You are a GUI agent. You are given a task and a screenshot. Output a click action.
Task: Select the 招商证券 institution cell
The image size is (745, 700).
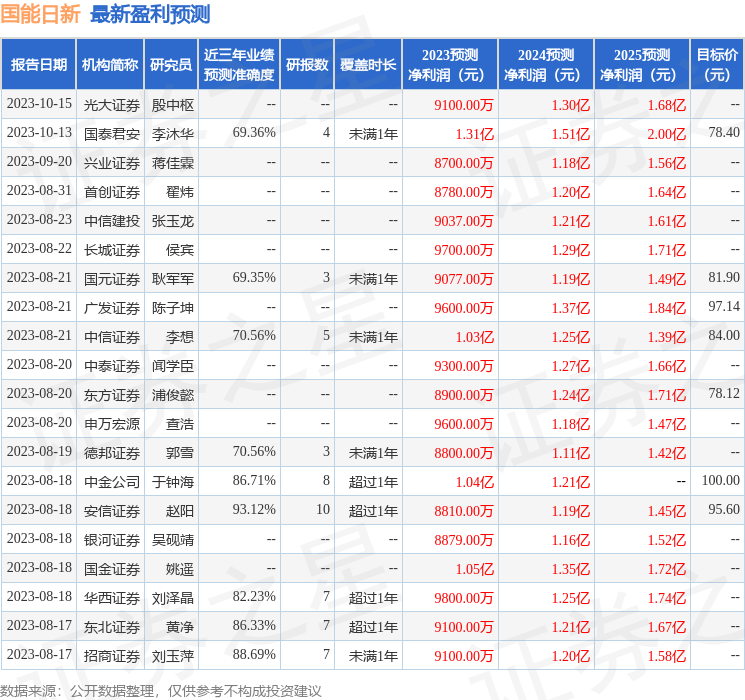pyautogui.click(x=112, y=656)
